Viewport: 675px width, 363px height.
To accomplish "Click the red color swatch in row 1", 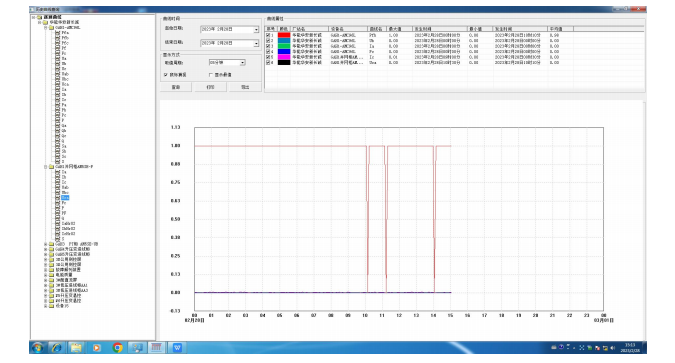I will [x=284, y=35].
